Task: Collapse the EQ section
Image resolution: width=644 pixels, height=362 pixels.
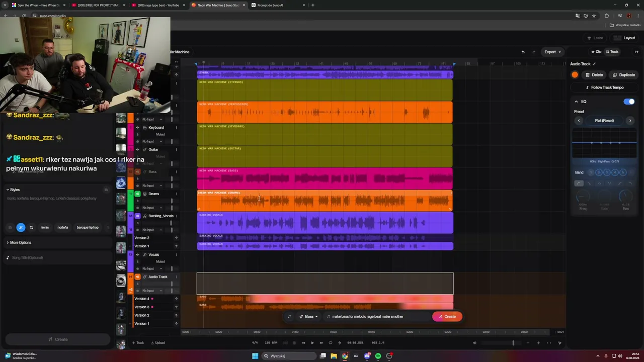Action: [576, 102]
